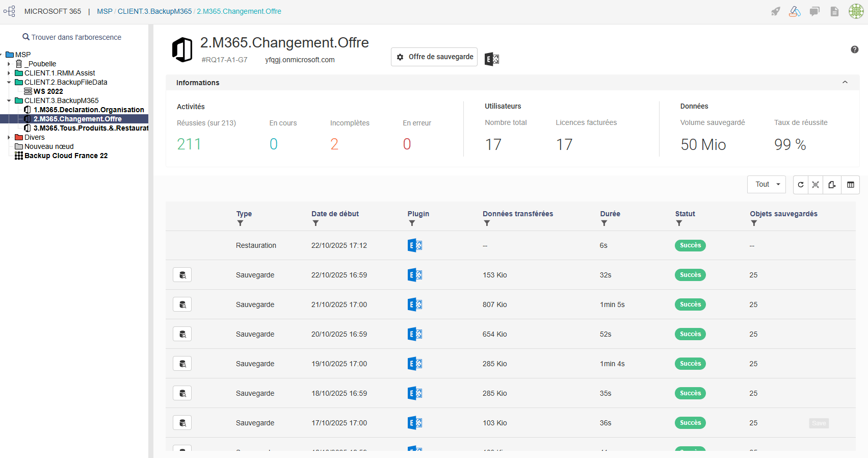Image resolution: width=868 pixels, height=458 pixels.
Task: Open details of the 18/10/2025 16:59 backup
Action: point(182,393)
